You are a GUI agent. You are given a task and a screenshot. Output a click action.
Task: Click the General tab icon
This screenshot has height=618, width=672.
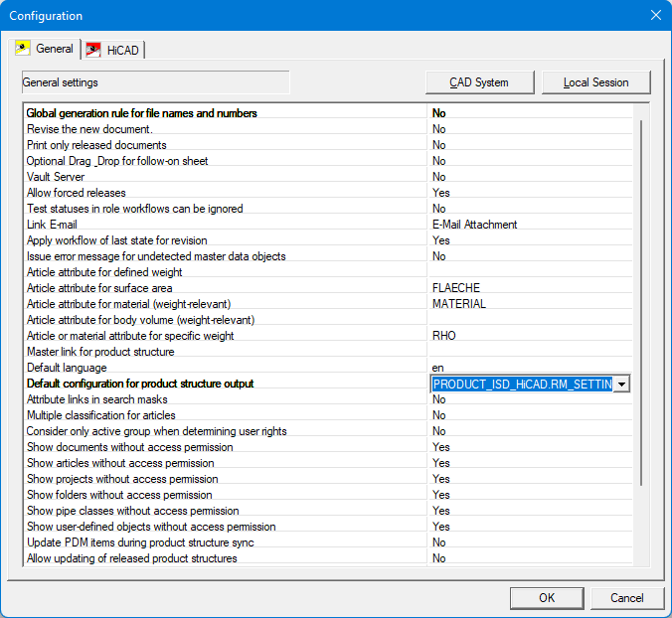pyautogui.click(x=23, y=48)
